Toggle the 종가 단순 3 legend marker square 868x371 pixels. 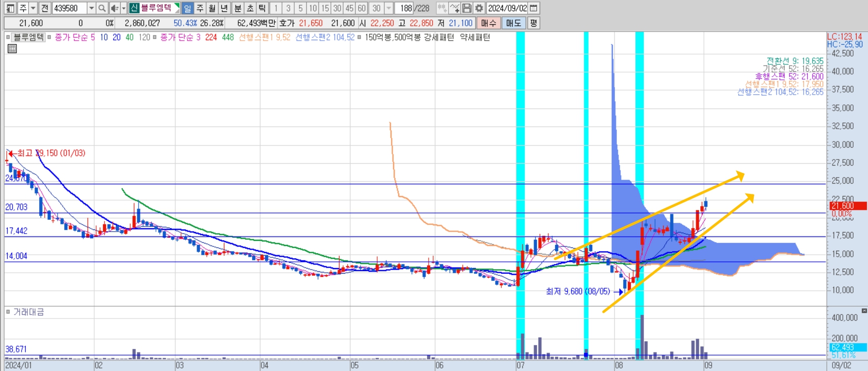click(154, 37)
